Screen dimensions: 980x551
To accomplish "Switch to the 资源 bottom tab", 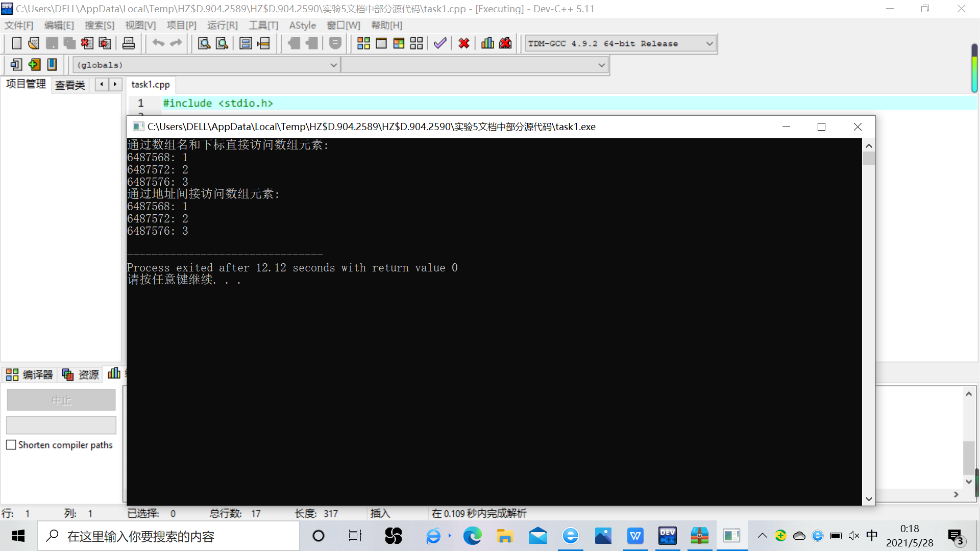I will (81, 375).
